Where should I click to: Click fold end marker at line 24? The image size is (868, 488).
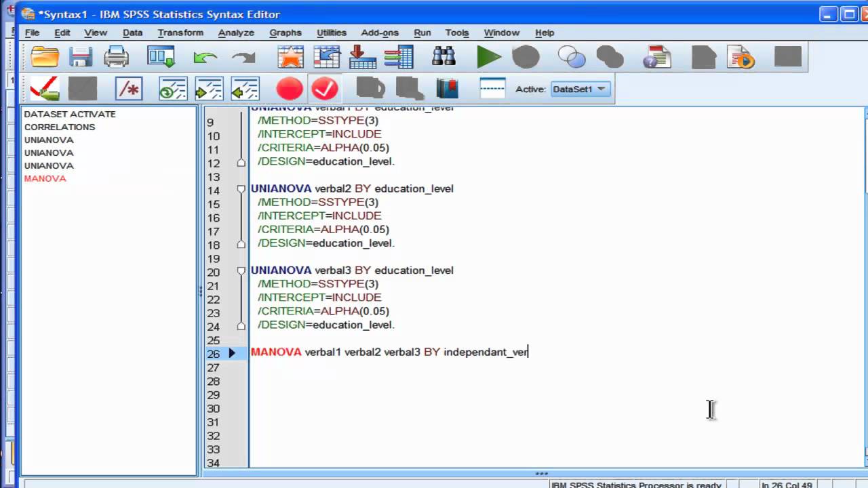(241, 325)
